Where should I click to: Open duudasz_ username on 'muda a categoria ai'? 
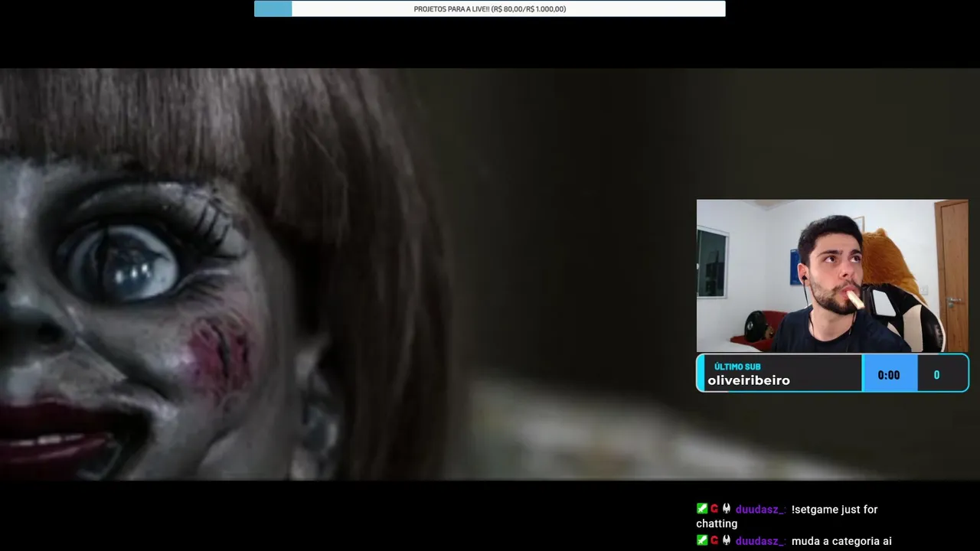pyautogui.click(x=759, y=541)
